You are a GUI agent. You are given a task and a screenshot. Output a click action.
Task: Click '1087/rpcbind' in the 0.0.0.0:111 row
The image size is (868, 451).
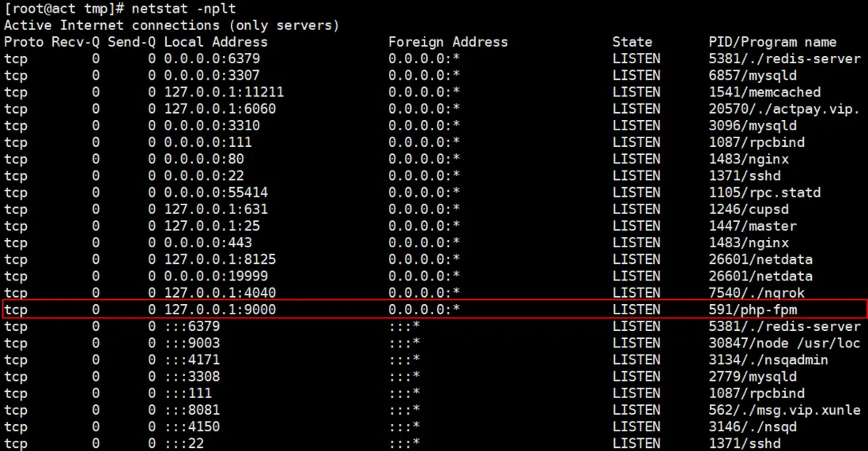(x=757, y=142)
